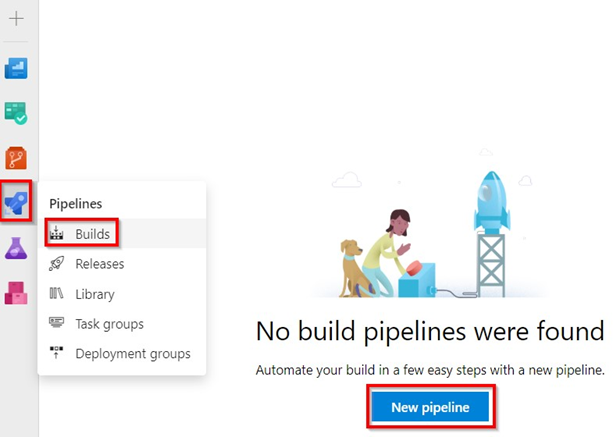Screen dimensions: 613x437
Task: Click the icon beside Deployment groups
Action: pos(56,353)
